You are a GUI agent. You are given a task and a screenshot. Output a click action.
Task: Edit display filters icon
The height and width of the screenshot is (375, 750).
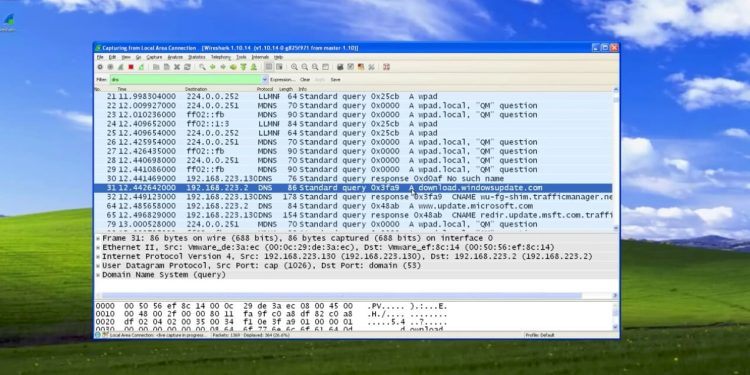pyautogui.click(x=351, y=67)
